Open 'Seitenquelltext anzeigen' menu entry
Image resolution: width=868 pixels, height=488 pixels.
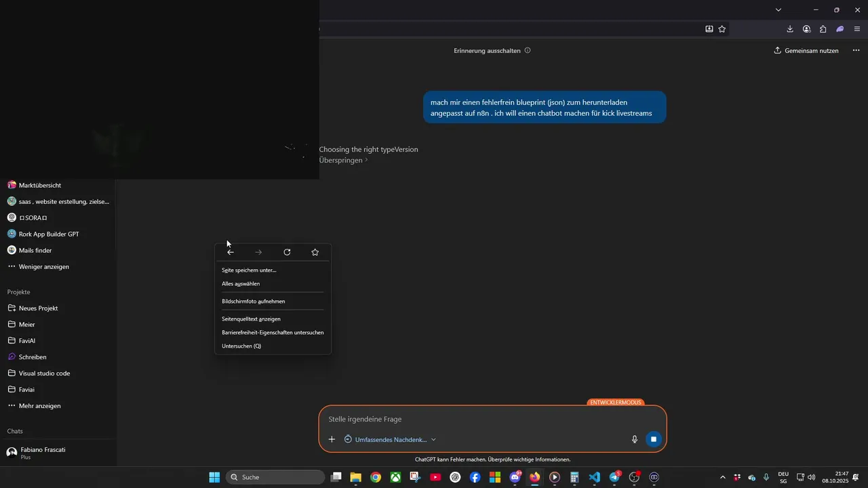[x=273, y=319]
